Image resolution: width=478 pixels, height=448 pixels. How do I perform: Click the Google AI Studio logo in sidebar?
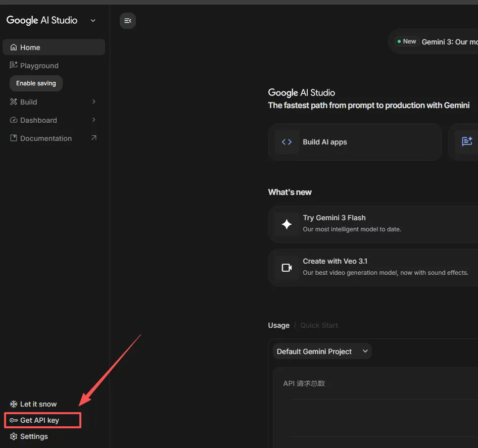coord(42,20)
